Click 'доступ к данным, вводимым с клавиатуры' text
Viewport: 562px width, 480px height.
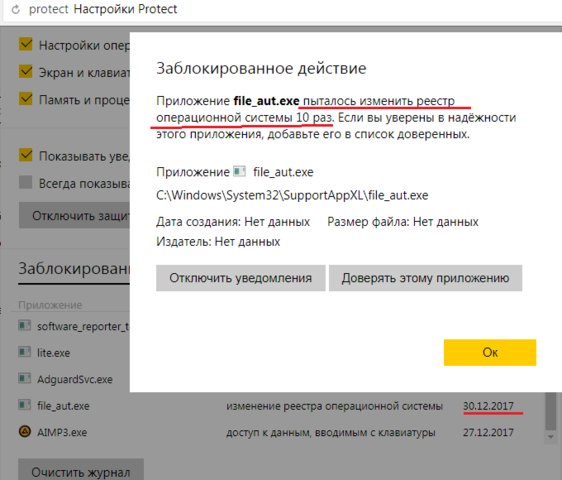tap(330, 432)
